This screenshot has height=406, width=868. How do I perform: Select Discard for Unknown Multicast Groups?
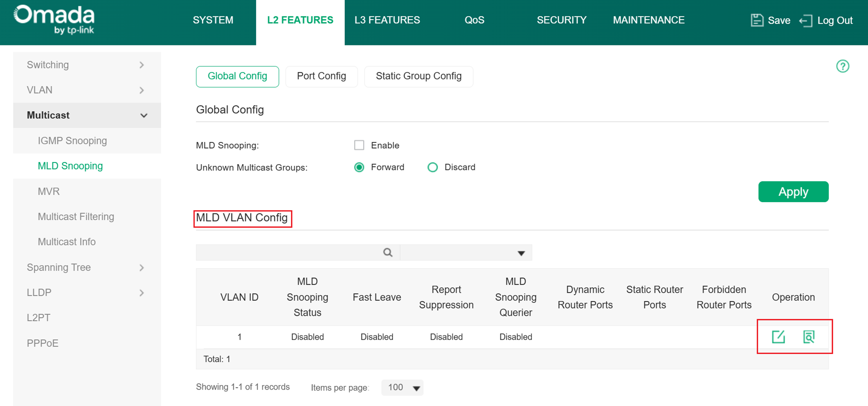432,167
